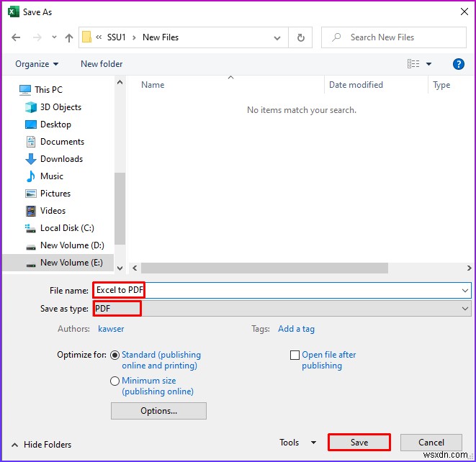Image resolution: width=476 pixels, height=462 pixels.
Task: Expand the File name dropdown
Action: pyautogui.click(x=464, y=291)
